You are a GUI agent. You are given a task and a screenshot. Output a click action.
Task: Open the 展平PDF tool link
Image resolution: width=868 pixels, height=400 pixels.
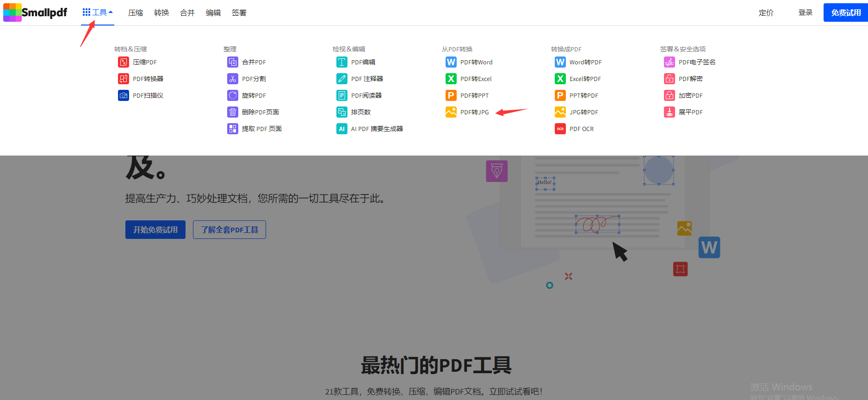[x=691, y=112]
